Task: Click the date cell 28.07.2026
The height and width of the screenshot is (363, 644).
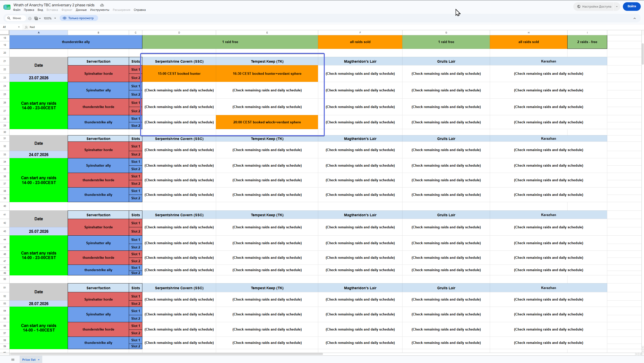Action: (38, 304)
